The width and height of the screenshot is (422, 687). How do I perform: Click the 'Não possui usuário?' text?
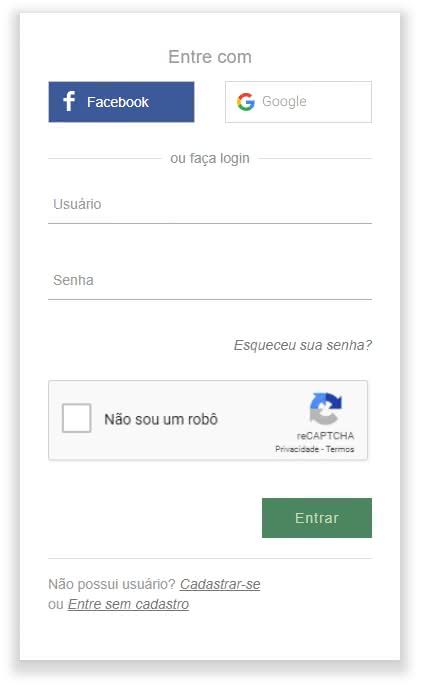[x=112, y=584]
